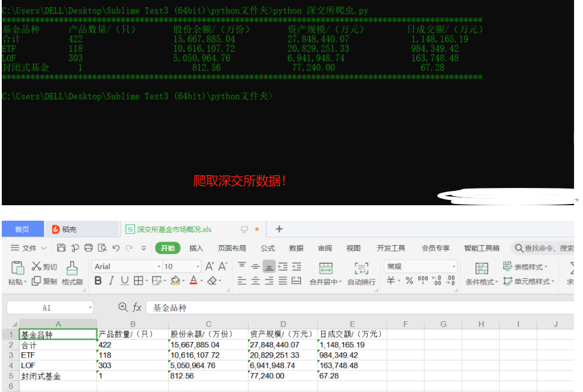Toggle bottom vertical alignment

269,266
